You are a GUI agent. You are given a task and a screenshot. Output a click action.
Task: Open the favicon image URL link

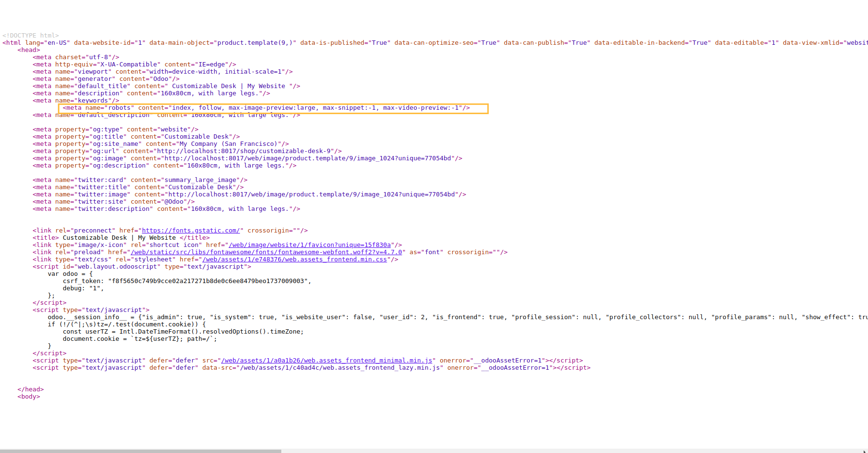click(310, 245)
